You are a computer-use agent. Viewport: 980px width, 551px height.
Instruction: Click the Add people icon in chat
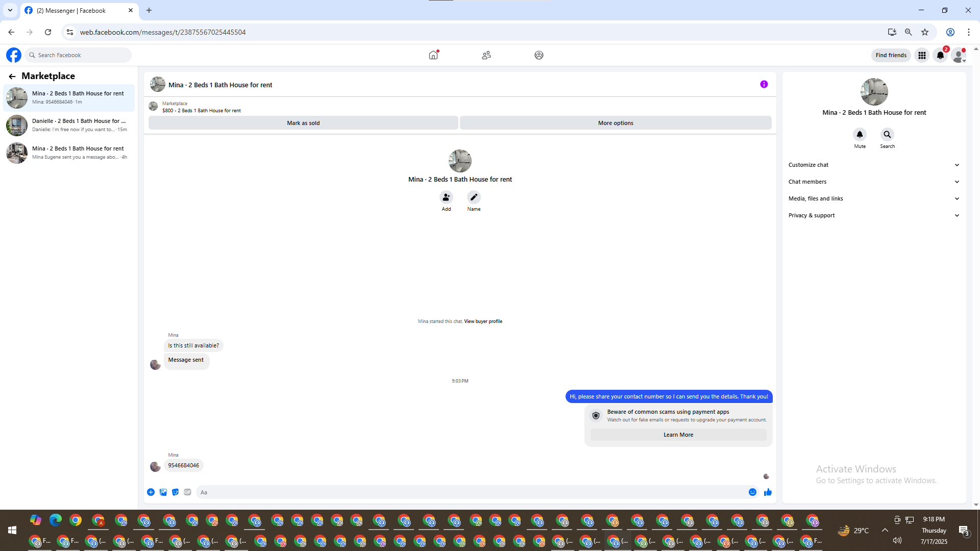446,197
